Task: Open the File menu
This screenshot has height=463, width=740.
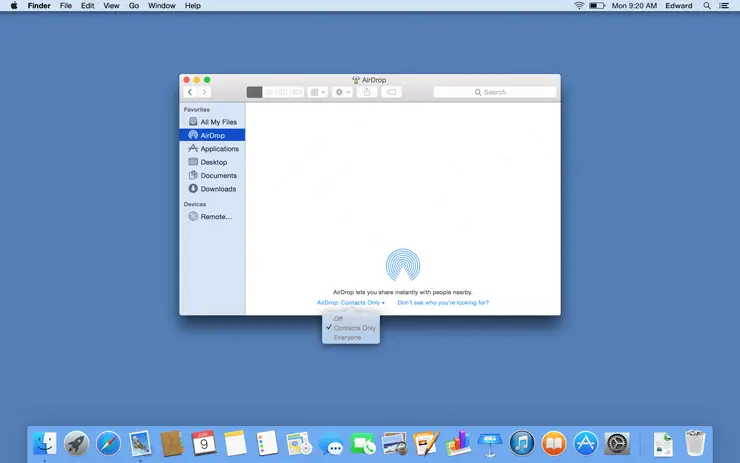Action: point(66,6)
